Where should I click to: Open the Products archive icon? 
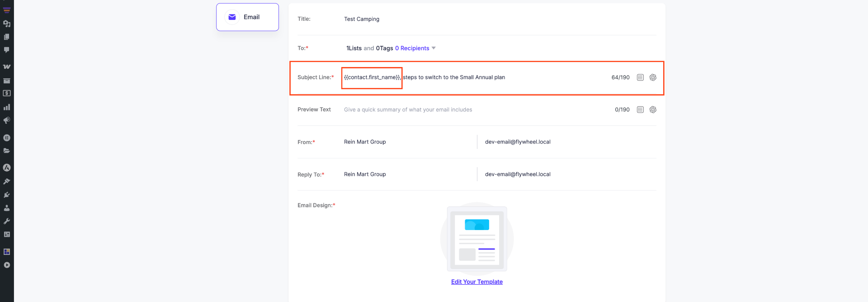[7, 81]
